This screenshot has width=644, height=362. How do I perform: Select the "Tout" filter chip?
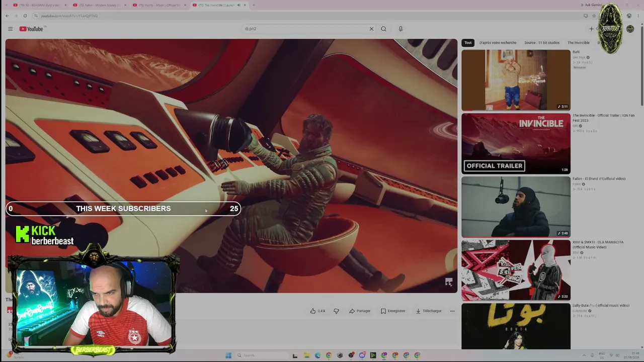point(468,43)
